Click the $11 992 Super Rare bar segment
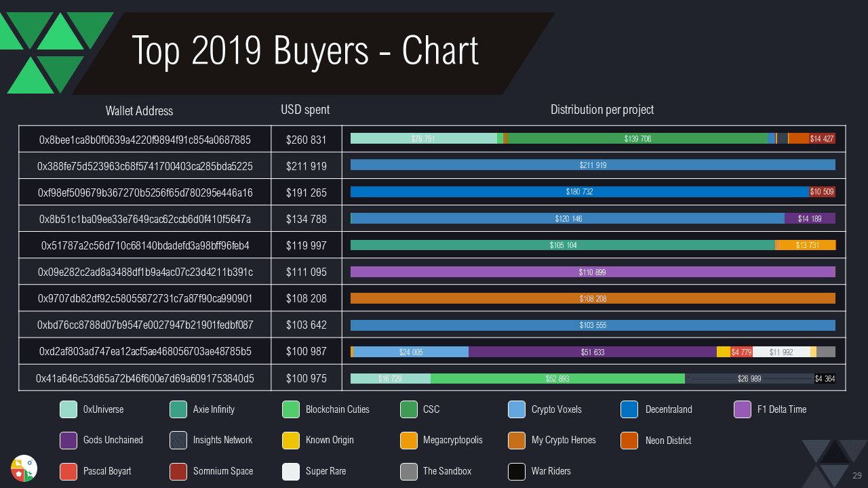The height and width of the screenshot is (488, 868). pos(781,352)
